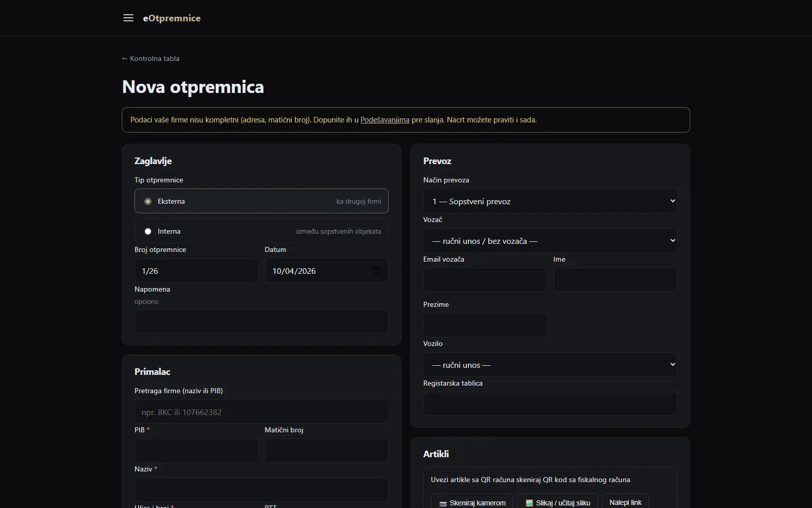Click the Nova otpremnica heading
Viewport: 812px width, 508px height.
coord(193,87)
